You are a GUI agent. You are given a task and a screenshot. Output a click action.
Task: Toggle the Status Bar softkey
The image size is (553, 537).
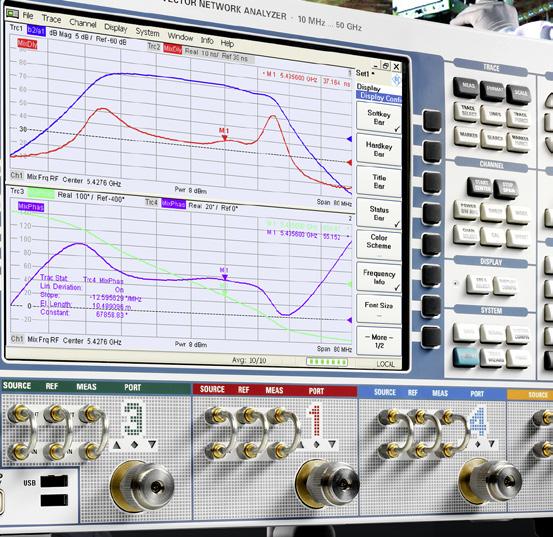click(379, 214)
